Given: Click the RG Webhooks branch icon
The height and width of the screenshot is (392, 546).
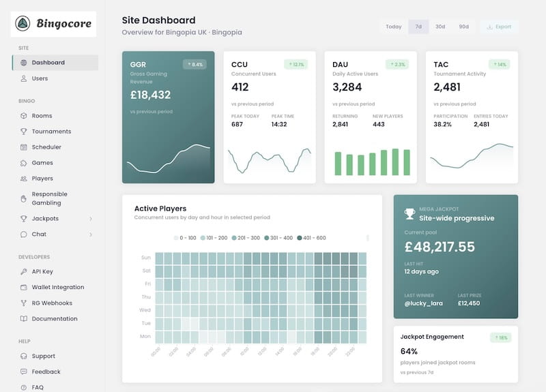Looking at the screenshot, I should pyautogui.click(x=24, y=303).
